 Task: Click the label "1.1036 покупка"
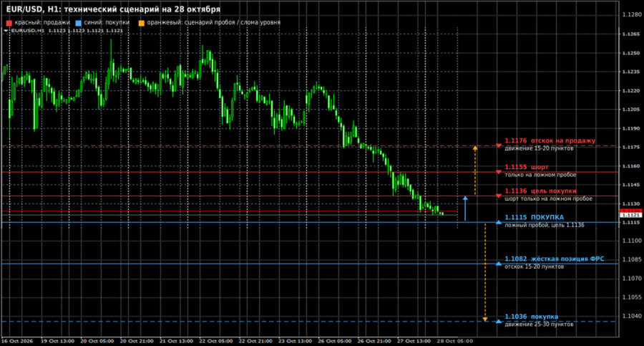(532, 317)
